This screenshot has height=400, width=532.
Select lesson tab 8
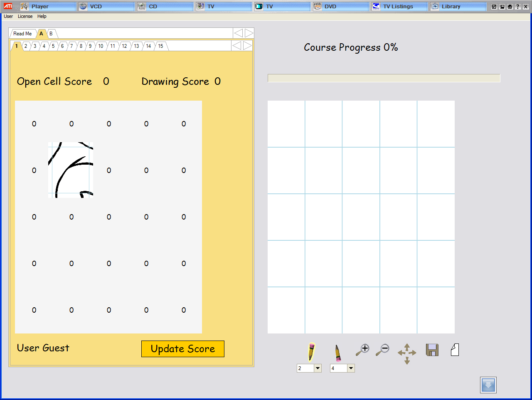[x=81, y=46]
